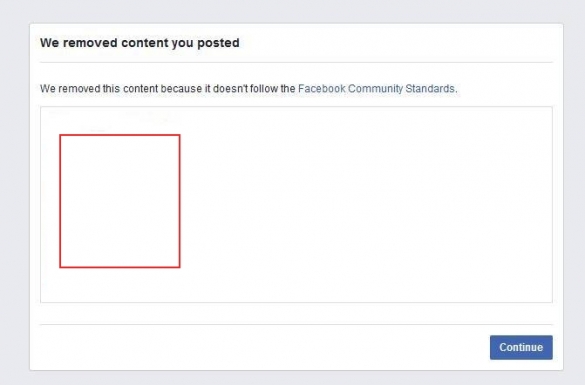Click the blank space below the red box
585x385 pixels.
[x=120, y=284]
